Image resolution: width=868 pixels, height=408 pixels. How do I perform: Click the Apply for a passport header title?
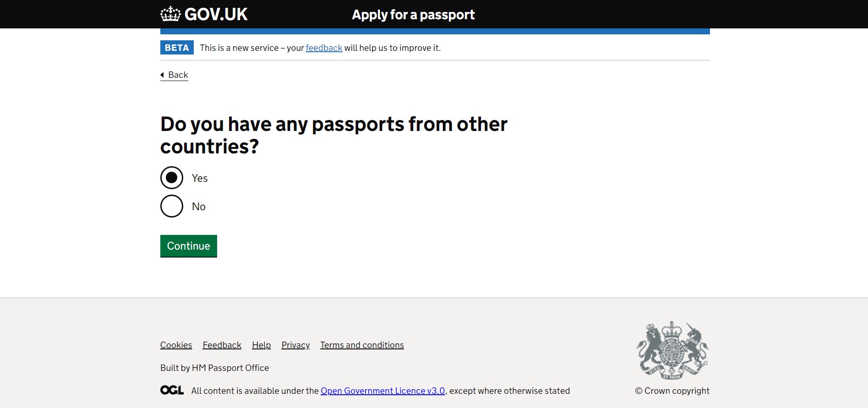click(413, 15)
